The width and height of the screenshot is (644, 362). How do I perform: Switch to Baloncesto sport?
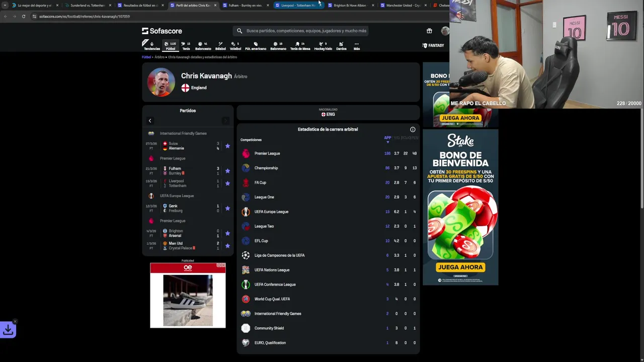[203, 46]
